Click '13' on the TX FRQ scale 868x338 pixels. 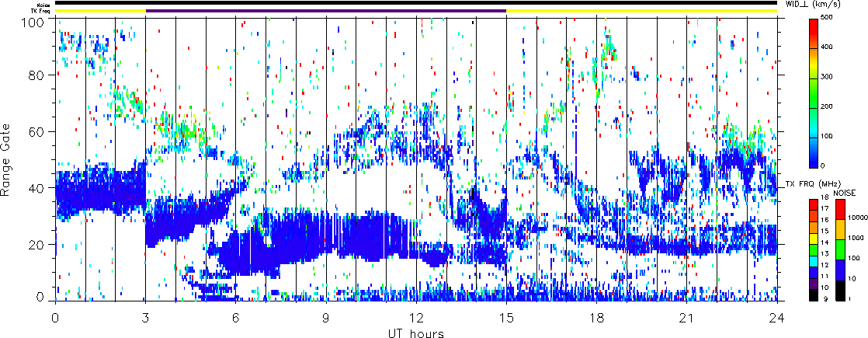(825, 254)
